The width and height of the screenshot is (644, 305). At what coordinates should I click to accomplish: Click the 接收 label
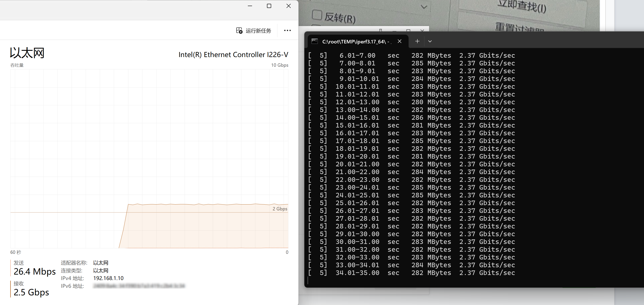19,284
